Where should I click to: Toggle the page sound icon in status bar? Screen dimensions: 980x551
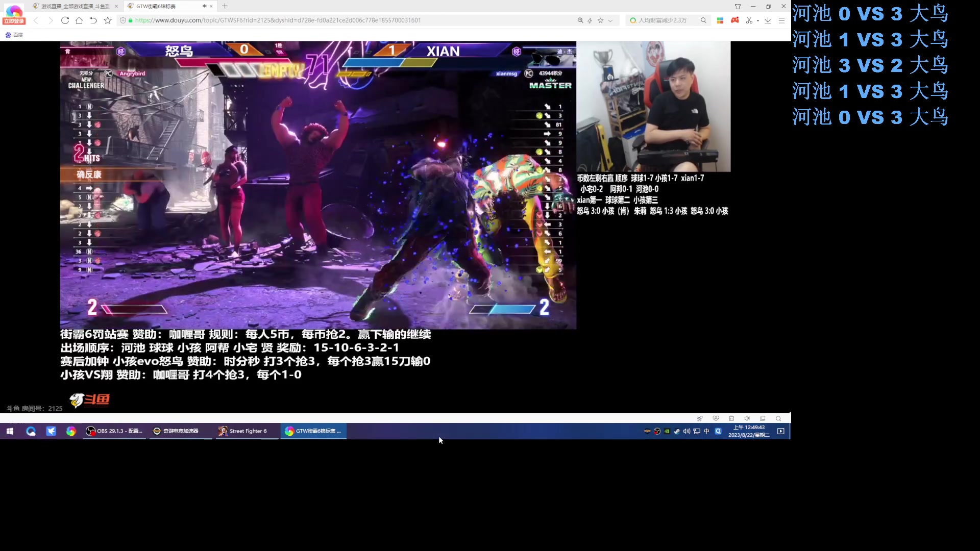[x=747, y=418]
